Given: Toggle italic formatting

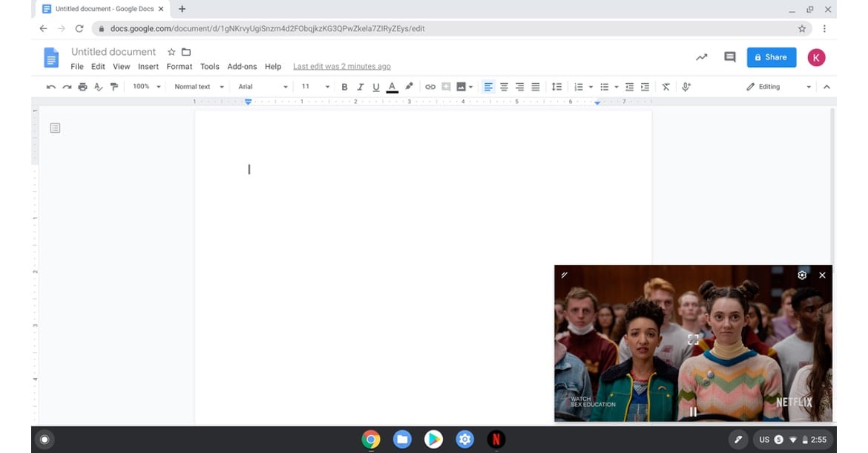Looking at the screenshot, I should click(361, 87).
